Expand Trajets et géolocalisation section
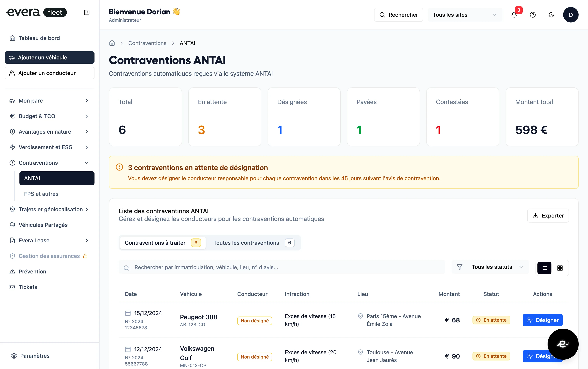Viewport: 588px width, 369px height. point(50,210)
